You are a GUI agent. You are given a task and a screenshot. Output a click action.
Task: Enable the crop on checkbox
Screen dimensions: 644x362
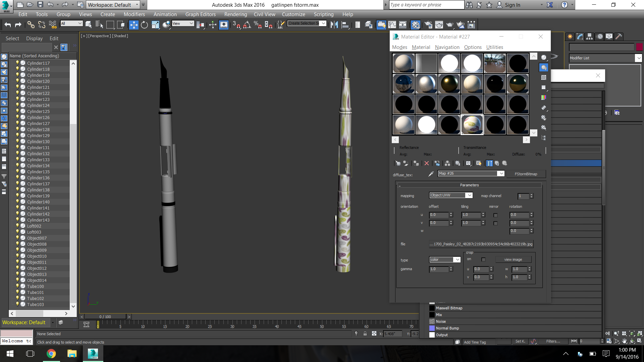click(x=483, y=259)
